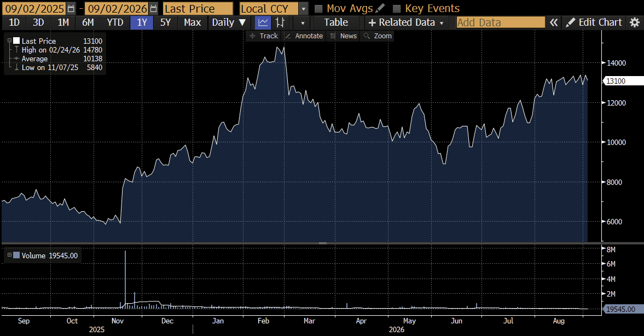Collapse the Volume legend expander
This screenshot has height=336, width=644.
tap(9, 255)
